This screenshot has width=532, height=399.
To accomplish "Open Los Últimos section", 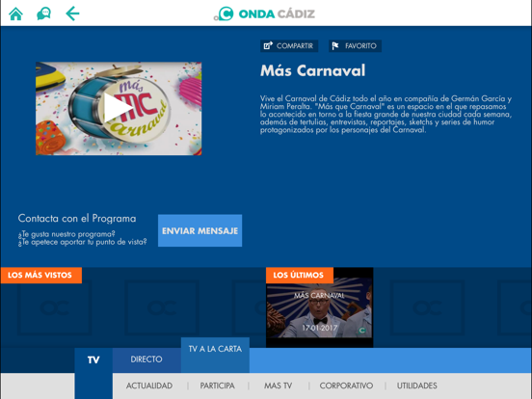I will click(x=299, y=276).
